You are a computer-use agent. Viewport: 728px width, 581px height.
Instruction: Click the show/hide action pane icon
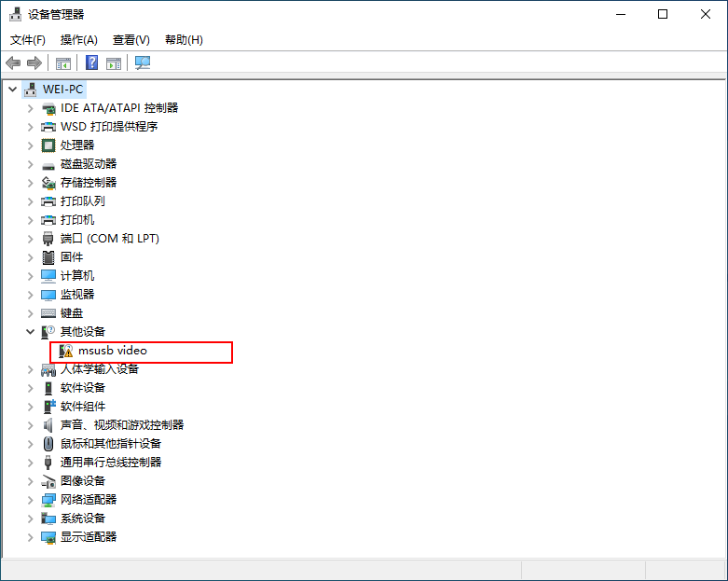point(114,62)
